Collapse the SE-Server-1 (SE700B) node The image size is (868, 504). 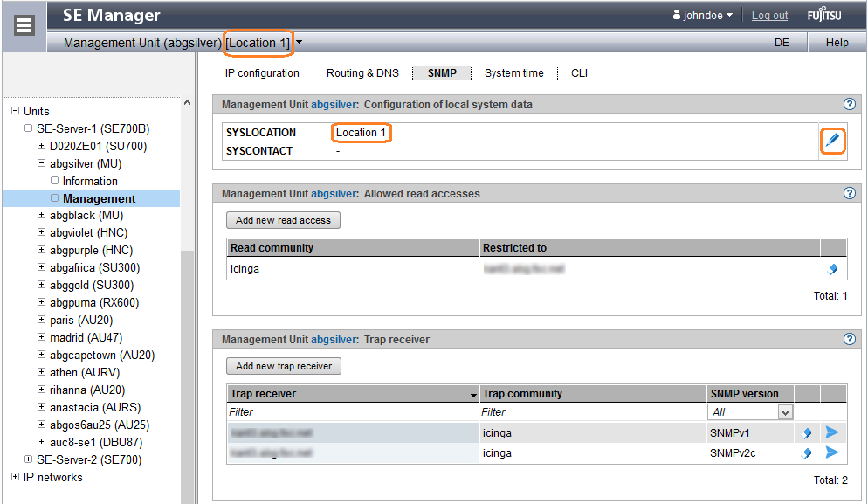click(28, 128)
